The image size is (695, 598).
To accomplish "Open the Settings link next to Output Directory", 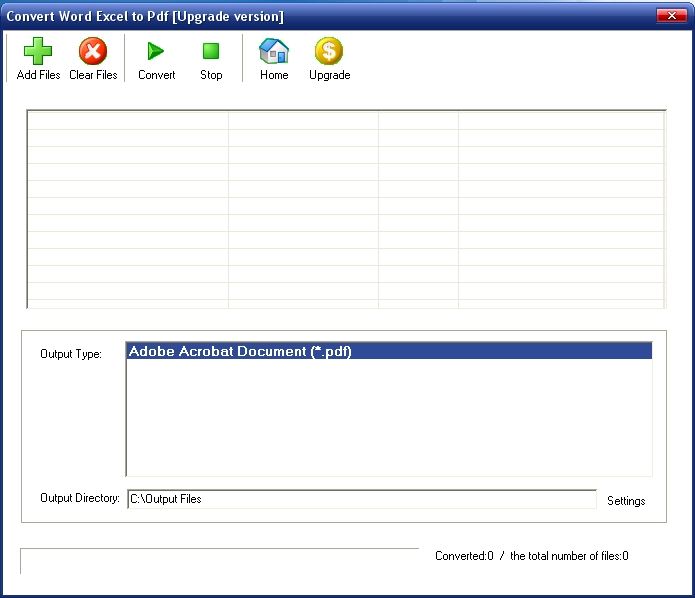I will (626, 501).
